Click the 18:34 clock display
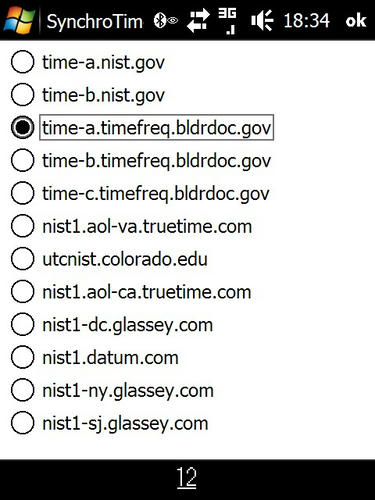 [306, 21]
